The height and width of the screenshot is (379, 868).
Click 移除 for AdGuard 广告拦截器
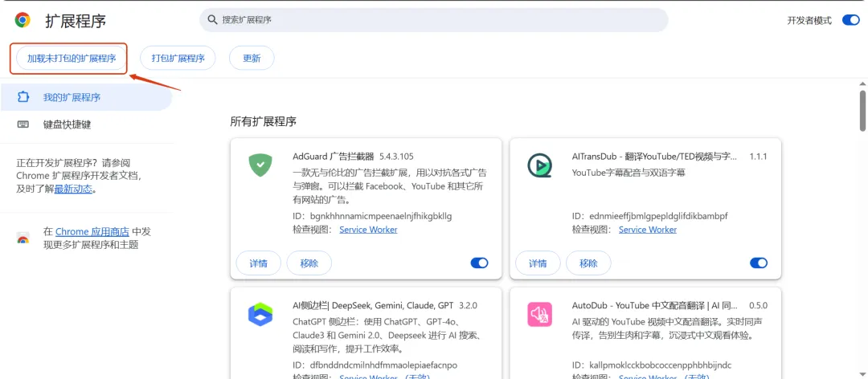pos(309,263)
